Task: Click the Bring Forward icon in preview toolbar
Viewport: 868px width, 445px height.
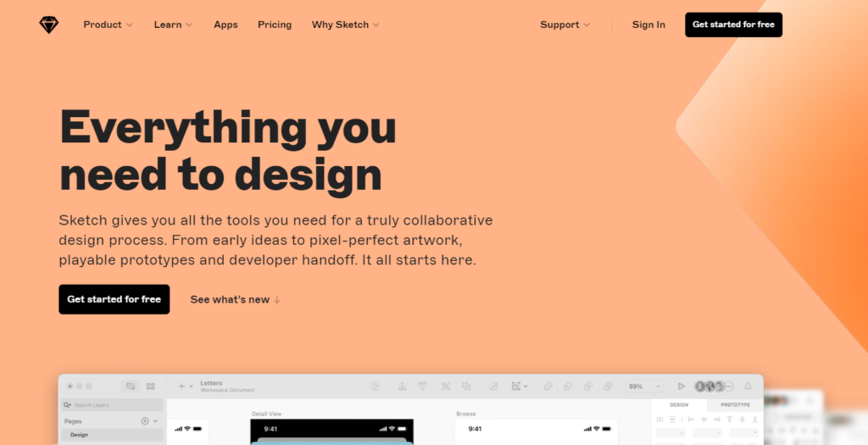Action: click(403, 387)
